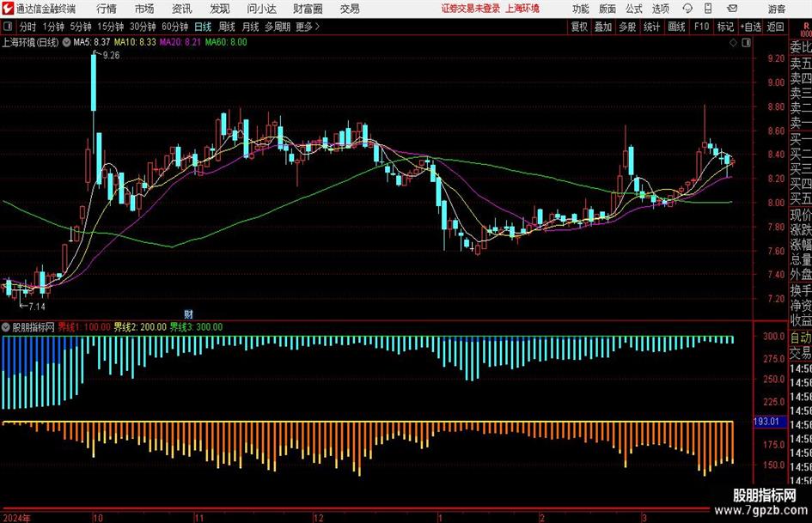Click the month 12 marker on time axis

[319, 518]
